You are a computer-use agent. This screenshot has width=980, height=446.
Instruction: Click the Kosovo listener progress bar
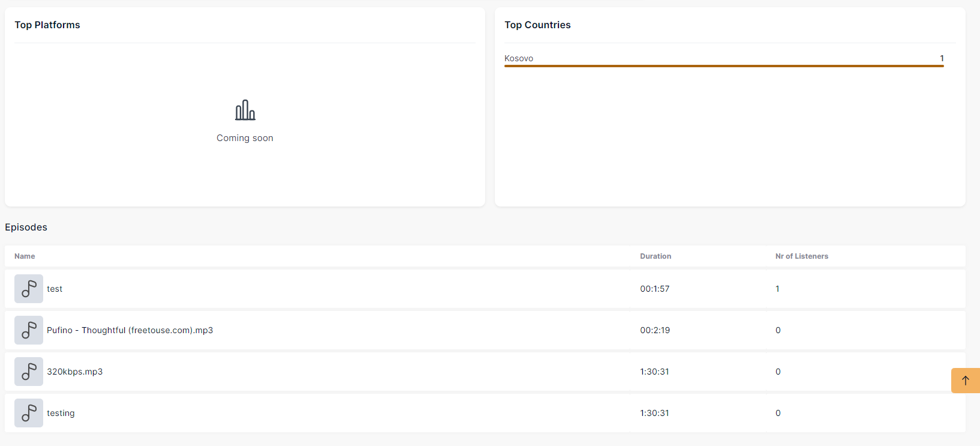[724, 66]
